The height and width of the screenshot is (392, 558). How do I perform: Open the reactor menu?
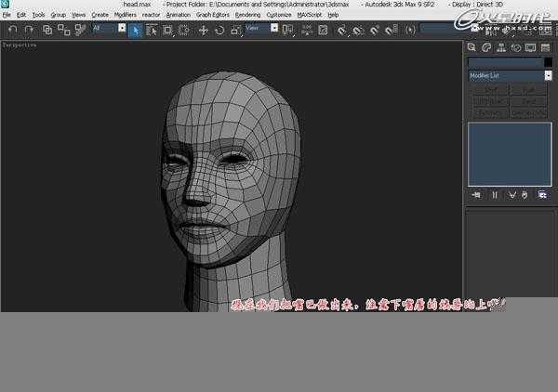152,15
